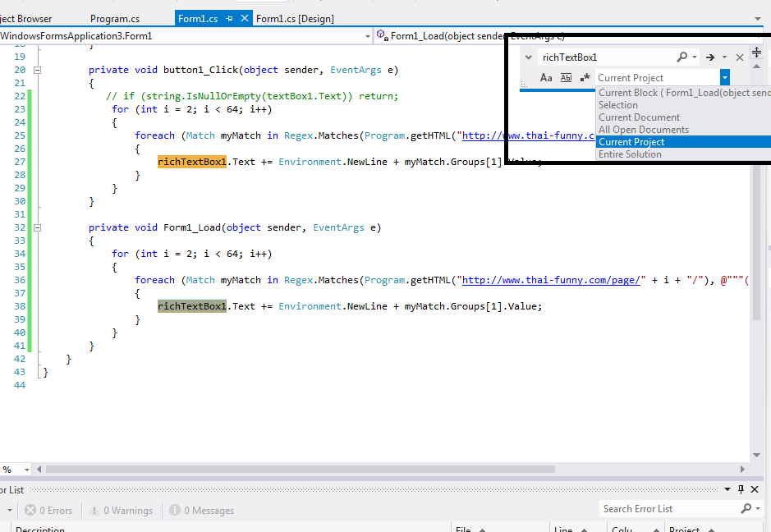Screen dimensions: 771x532
Task: Switch to Form1.cs [Design] tab
Action: (x=295, y=19)
